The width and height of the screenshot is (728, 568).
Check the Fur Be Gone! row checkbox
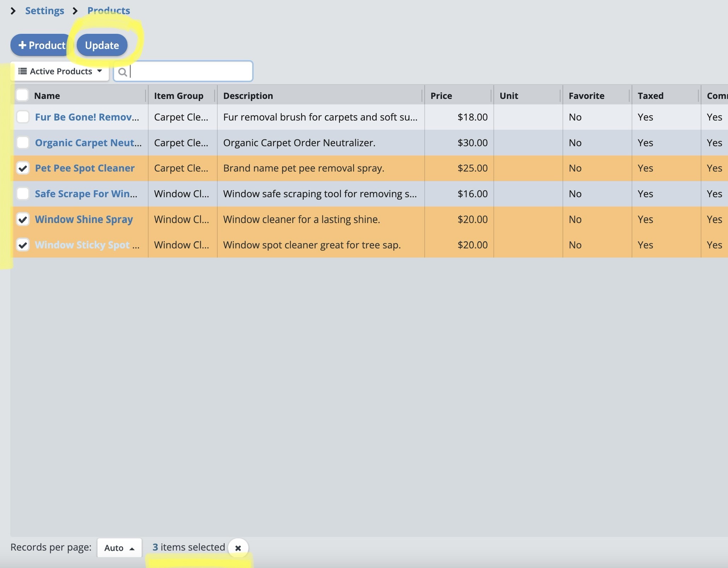tap(23, 117)
